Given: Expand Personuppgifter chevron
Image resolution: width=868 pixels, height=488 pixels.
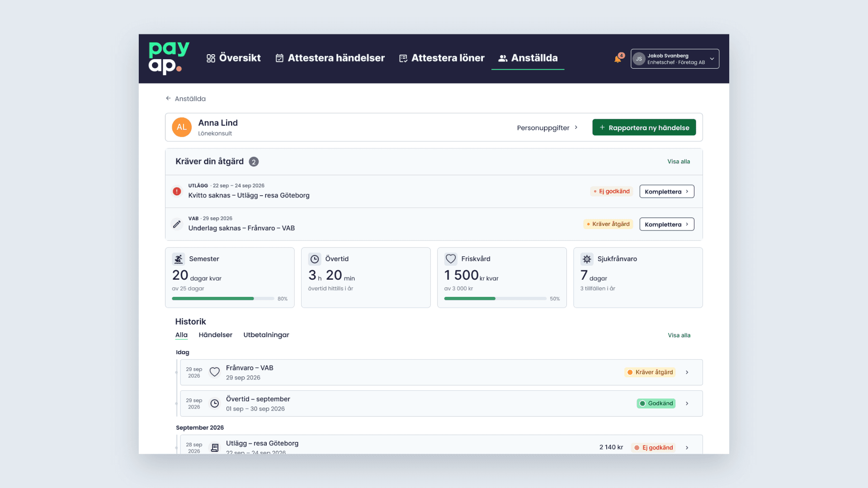Looking at the screenshot, I should [x=576, y=127].
